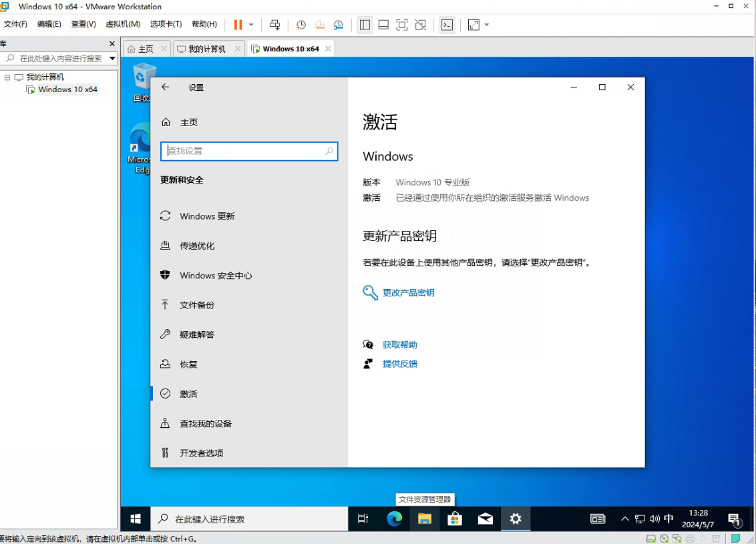Open File Explorer from the guest taskbar
The width and height of the screenshot is (756, 544).
tap(424, 519)
